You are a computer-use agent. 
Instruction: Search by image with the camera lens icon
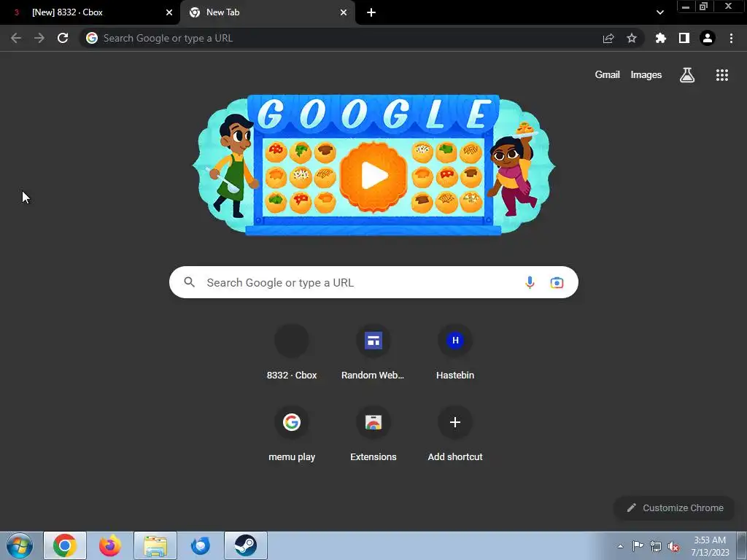coord(557,282)
